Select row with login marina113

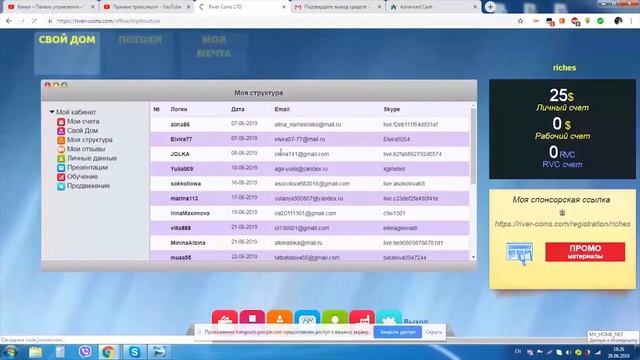(310, 198)
